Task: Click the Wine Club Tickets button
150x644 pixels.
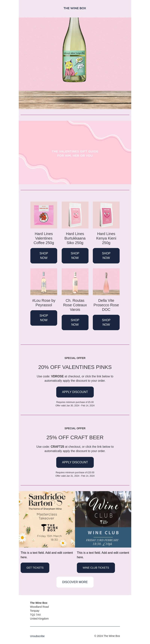Action: coord(96,567)
